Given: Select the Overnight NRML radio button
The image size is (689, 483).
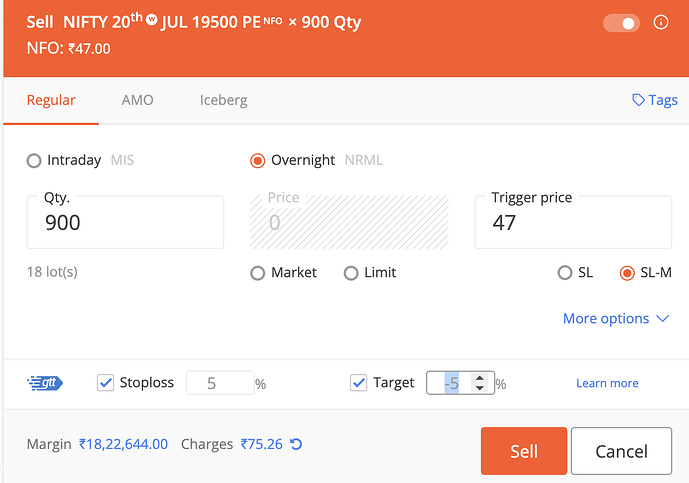Looking at the screenshot, I should (257, 161).
